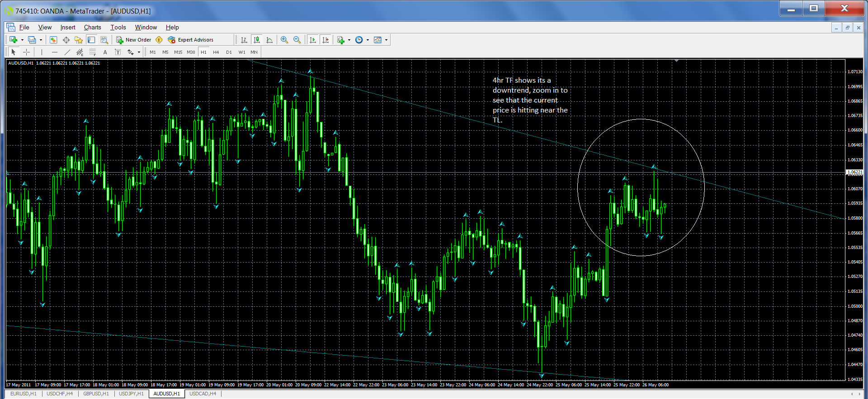Screen dimensions: 868x399
Task: Open the Data Window crosshair-circle icon
Action: click(x=66, y=40)
